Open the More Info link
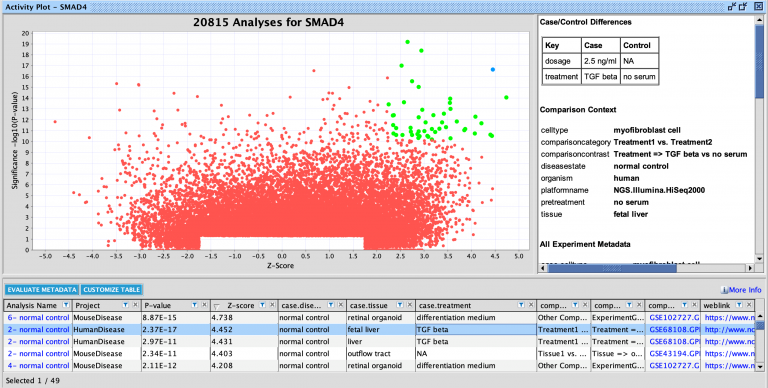 744,290
